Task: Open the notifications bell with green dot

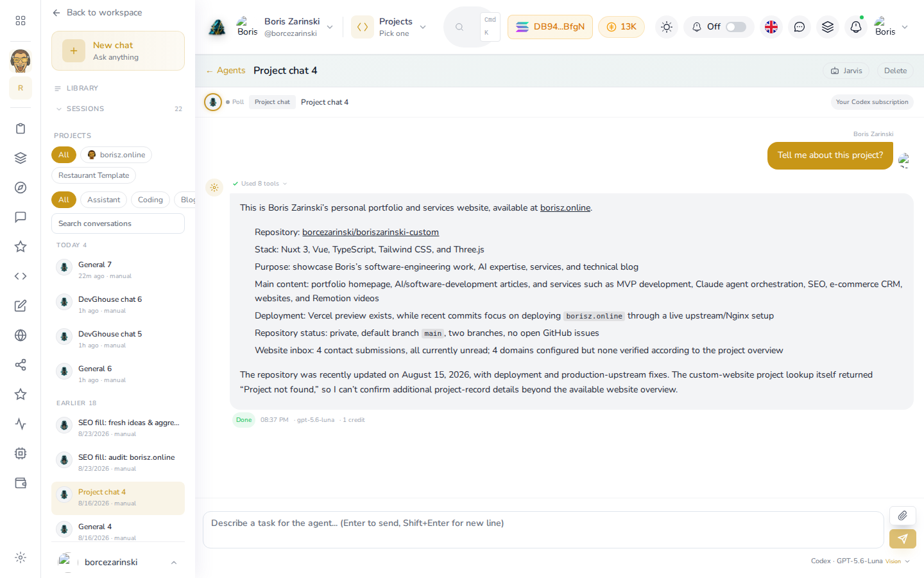Action: pos(856,27)
